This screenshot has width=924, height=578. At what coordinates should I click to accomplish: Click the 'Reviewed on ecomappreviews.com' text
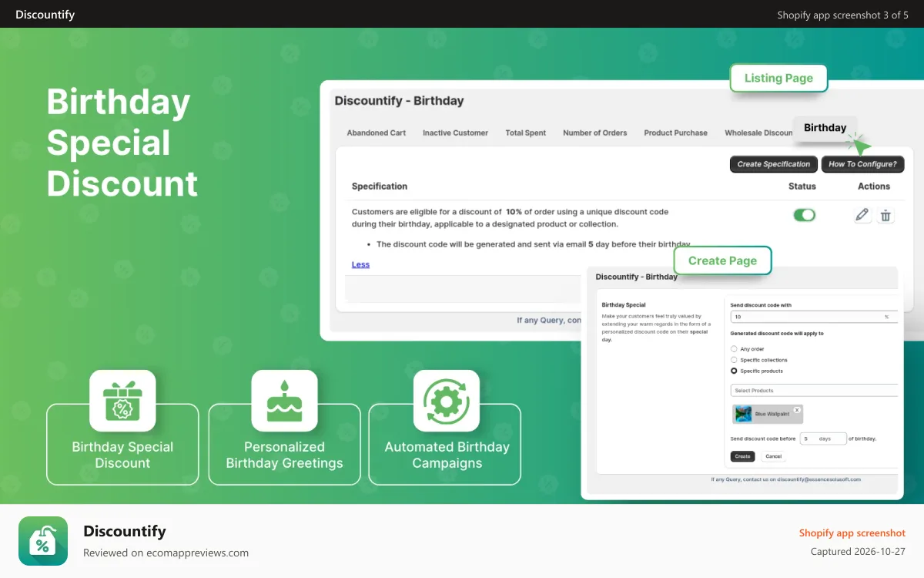pyautogui.click(x=166, y=553)
